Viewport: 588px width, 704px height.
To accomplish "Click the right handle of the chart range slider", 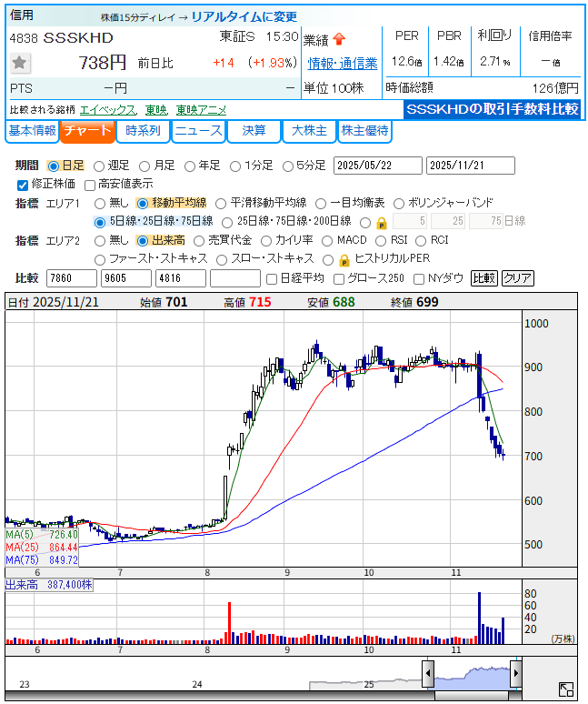I will pyautogui.click(x=515, y=674).
